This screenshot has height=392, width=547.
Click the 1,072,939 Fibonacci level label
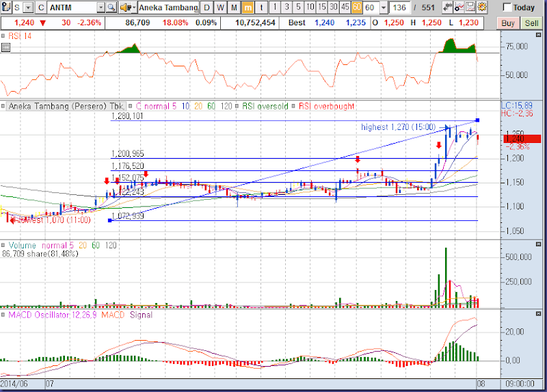tap(128, 216)
